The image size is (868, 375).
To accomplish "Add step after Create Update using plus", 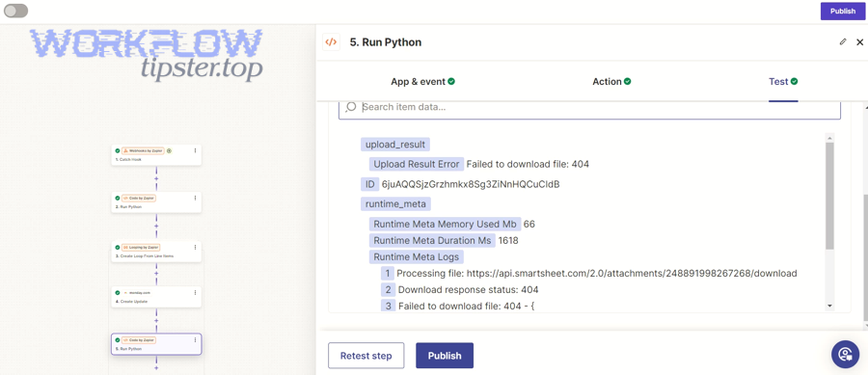I will coord(156,320).
